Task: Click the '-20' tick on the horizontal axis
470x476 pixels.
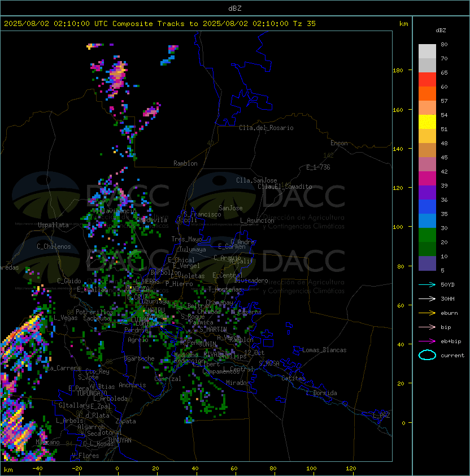Action: click(76, 469)
